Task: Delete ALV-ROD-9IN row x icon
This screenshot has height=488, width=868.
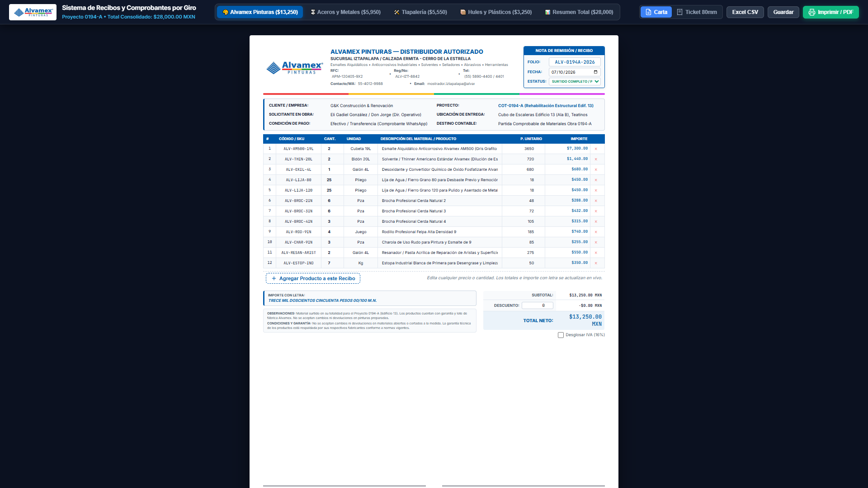Action: (x=596, y=232)
